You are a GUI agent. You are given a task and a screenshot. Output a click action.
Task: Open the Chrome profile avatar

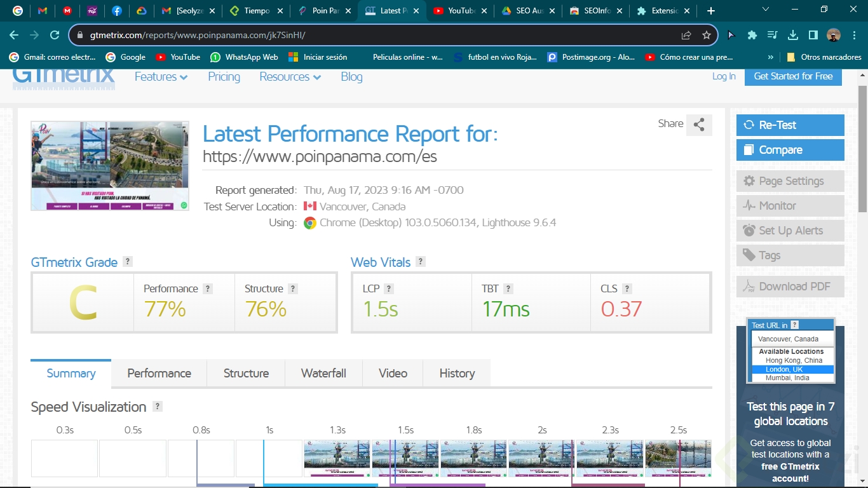point(834,35)
